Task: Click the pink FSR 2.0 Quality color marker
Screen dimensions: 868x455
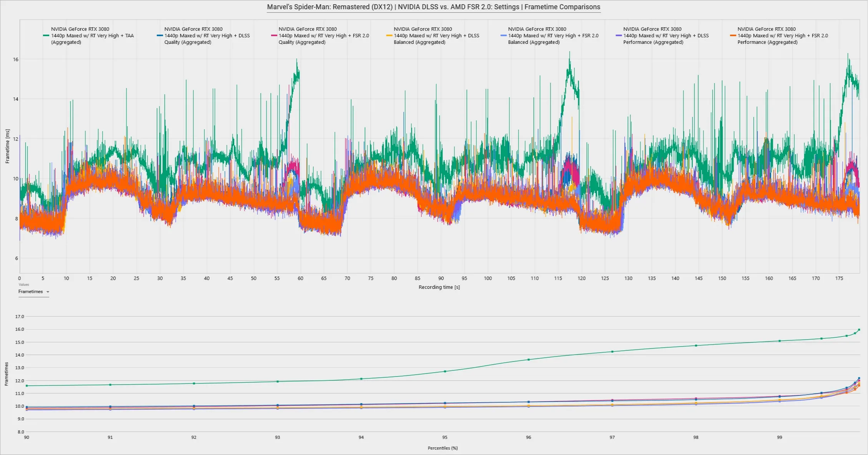Action: [x=274, y=35]
